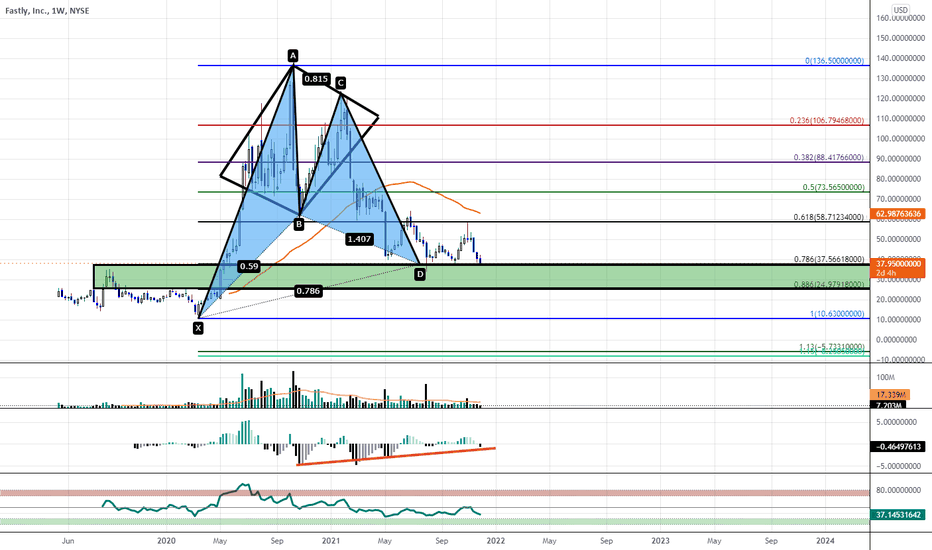
Task: Click the 37.14531642 RSI value tag
Action: click(x=898, y=515)
